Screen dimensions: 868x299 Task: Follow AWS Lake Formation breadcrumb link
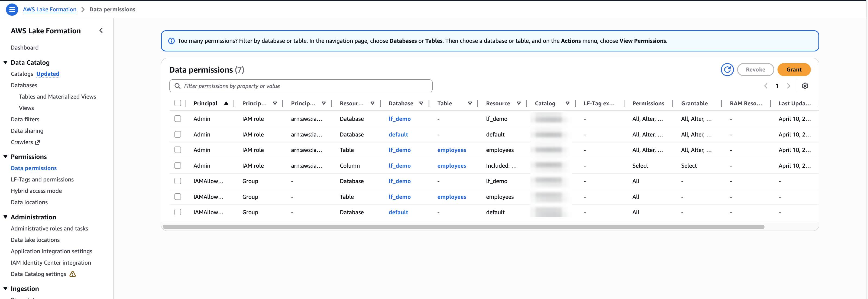(x=50, y=9)
